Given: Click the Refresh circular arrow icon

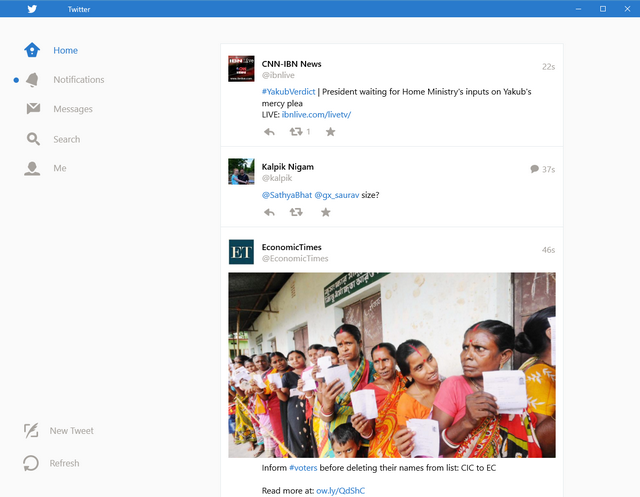Looking at the screenshot, I should [31, 463].
